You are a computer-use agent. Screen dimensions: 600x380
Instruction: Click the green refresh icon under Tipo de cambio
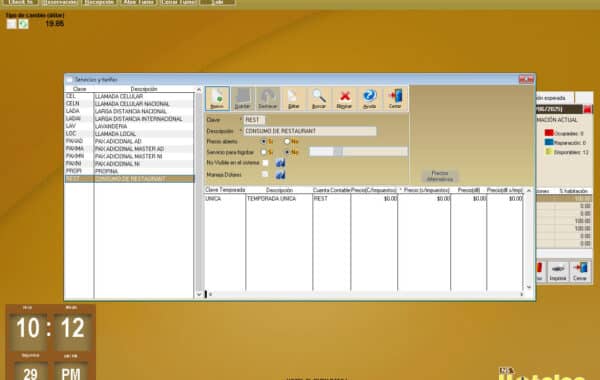[x=24, y=24]
